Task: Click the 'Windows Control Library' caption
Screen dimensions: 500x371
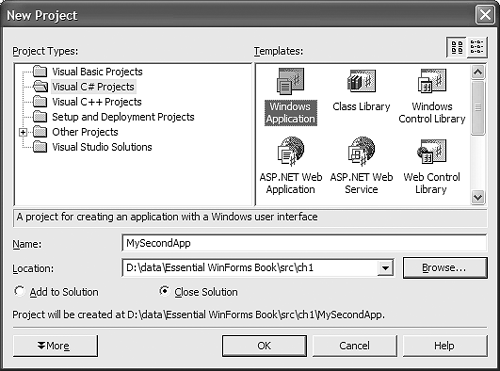Action: [432, 113]
